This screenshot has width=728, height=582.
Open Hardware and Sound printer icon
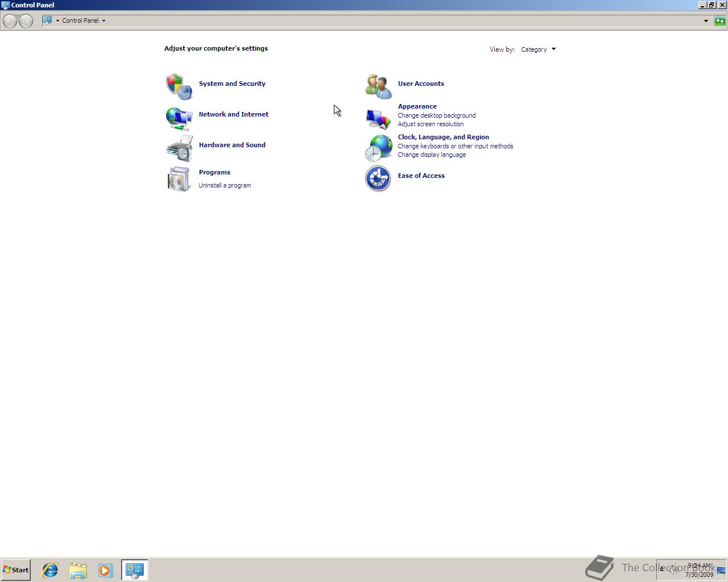point(179,148)
